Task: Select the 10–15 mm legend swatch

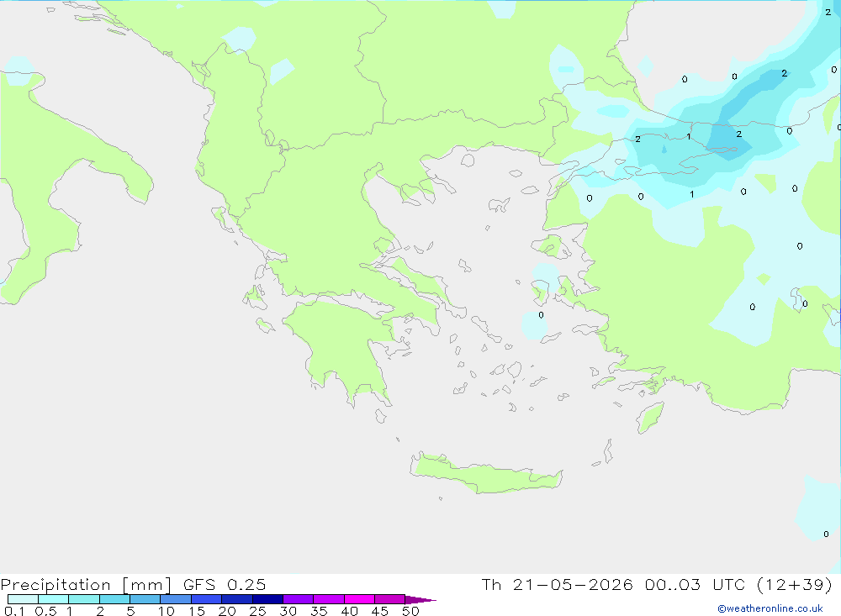Action: click(x=176, y=599)
